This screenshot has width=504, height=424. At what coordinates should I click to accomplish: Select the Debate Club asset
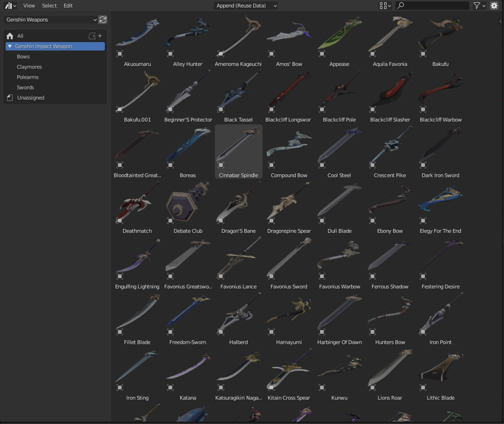click(188, 208)
